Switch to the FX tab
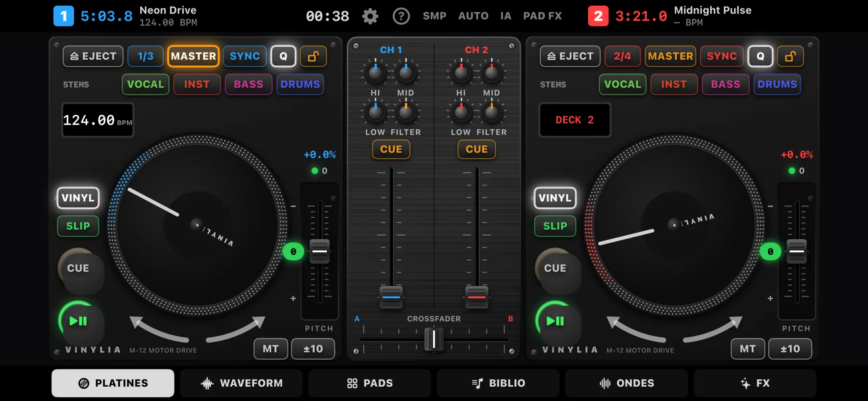Image resolution: width=868 pixels, height=401 pixels. [x=755, y=383]
